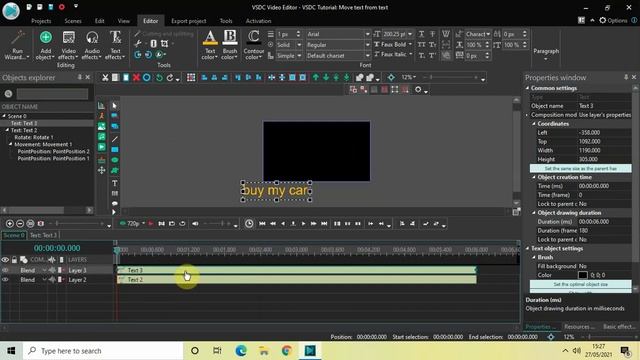
Task: Open Microsoft Edge from taskbar
Action: 241,350
